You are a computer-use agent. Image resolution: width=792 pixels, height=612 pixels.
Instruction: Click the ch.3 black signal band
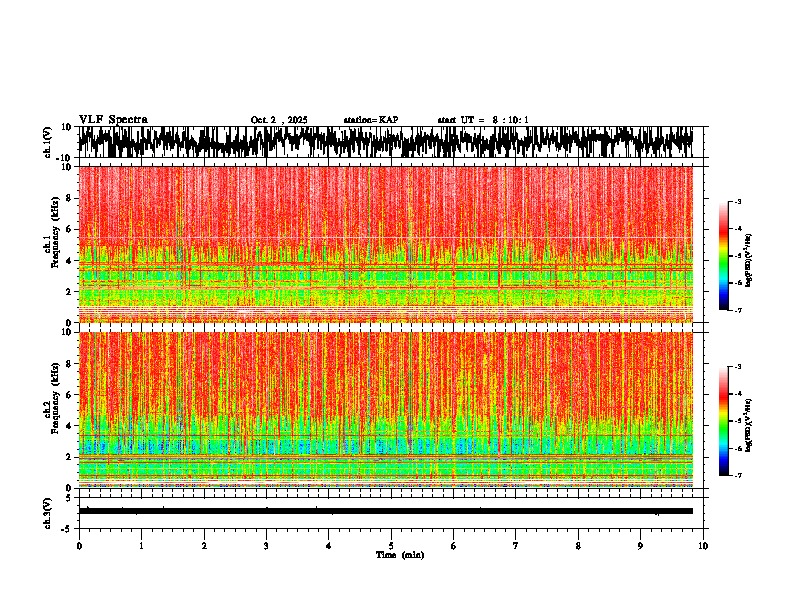point(385,511)
